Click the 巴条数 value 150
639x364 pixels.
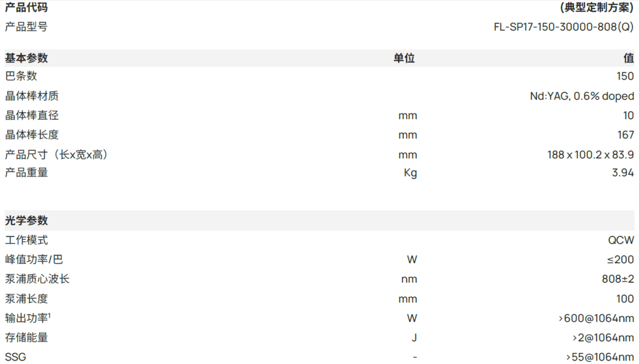(x=625, y=76)
